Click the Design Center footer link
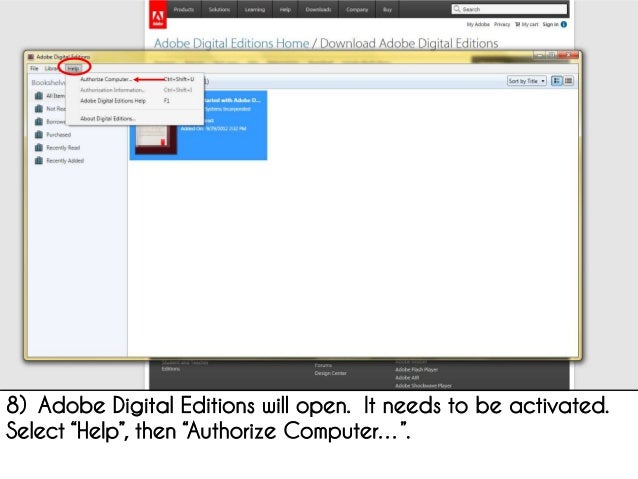The width and height of the screenshot is (638, 479). pyautogui.click(x=331, y=373)
